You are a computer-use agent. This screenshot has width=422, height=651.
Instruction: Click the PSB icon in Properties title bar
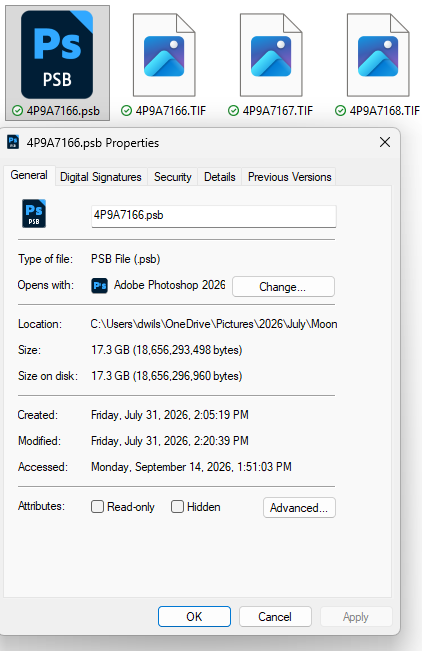click(x=13, y=142)
